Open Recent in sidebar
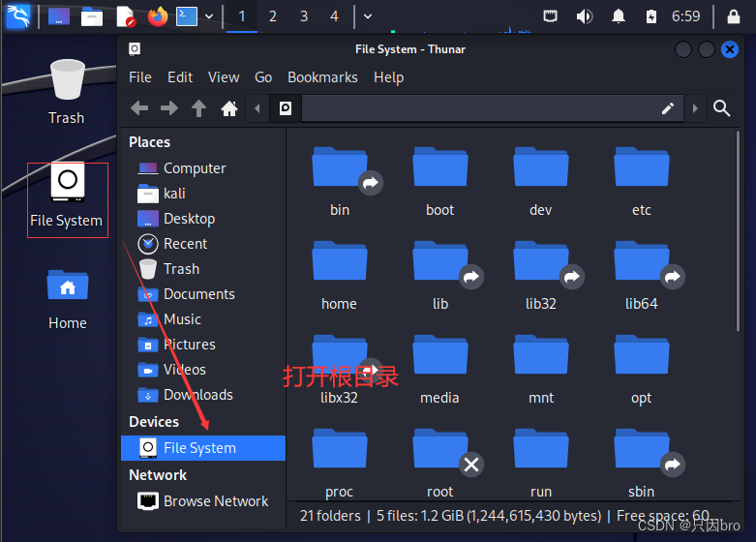 pos(203,244)
